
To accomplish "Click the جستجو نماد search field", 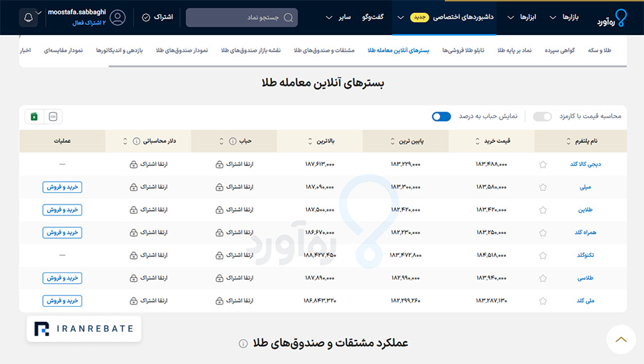I will 242,18.
